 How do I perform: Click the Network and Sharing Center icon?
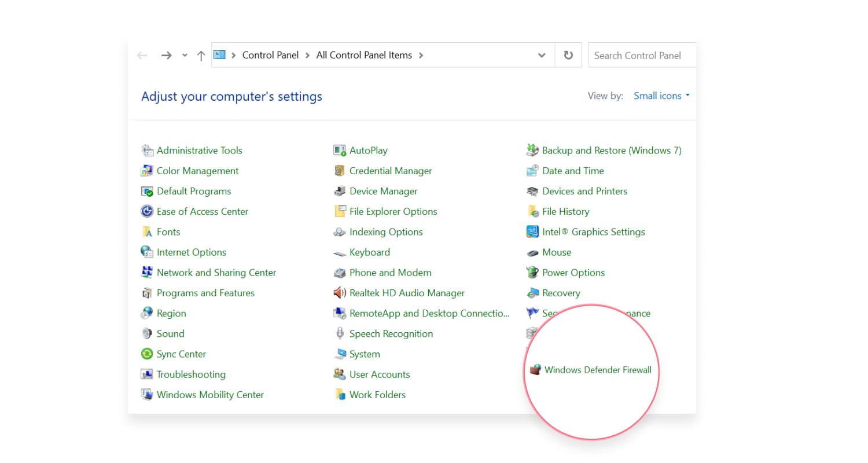(147, 272)
